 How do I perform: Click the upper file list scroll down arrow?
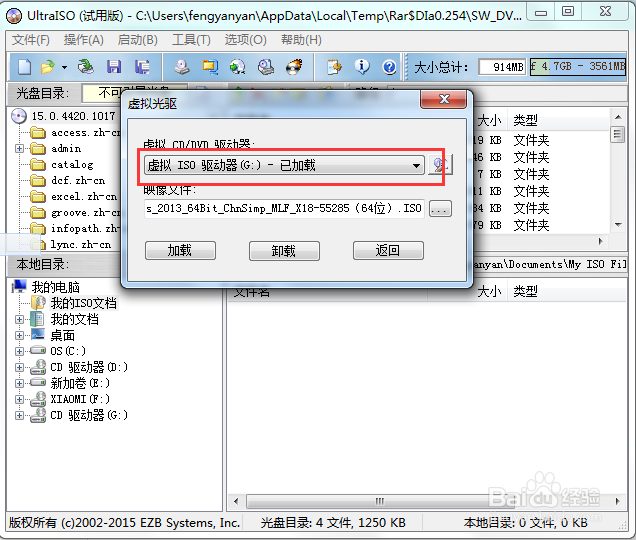coord(618,225)
